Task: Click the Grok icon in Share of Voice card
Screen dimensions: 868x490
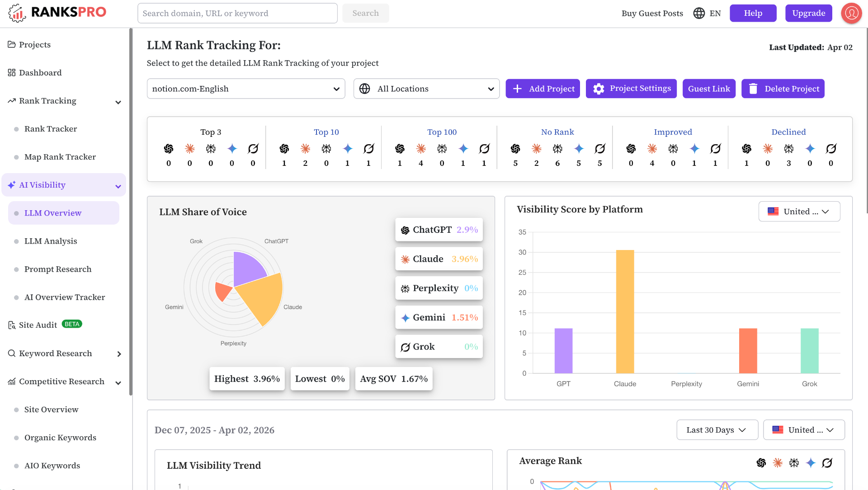Action: (x=405, y=347)
